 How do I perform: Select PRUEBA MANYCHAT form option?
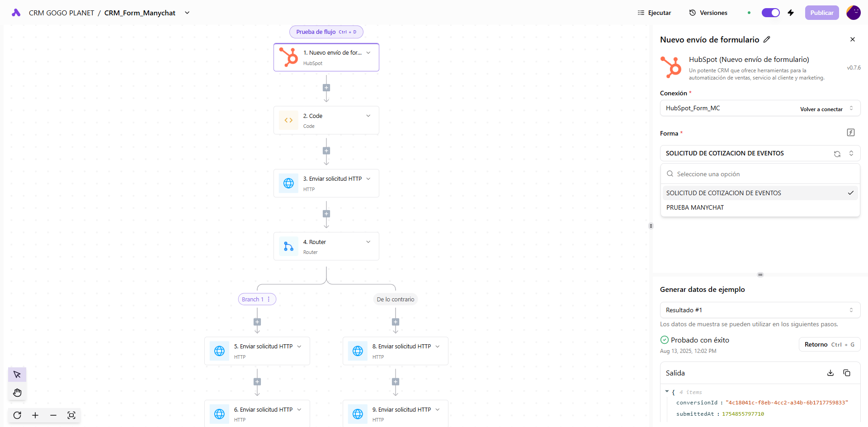(695, 207)
